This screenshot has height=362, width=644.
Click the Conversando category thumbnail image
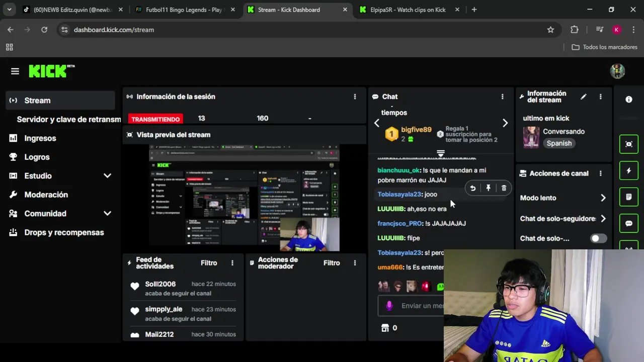531,137
